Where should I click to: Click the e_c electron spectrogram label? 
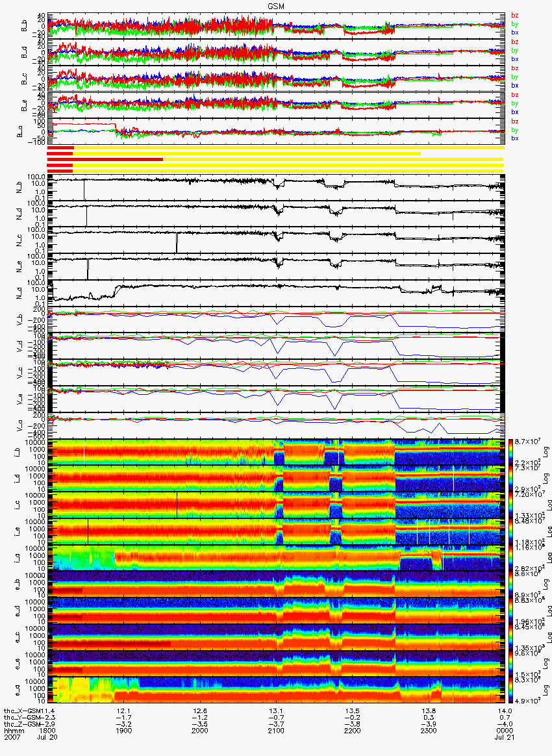(18, 637)
